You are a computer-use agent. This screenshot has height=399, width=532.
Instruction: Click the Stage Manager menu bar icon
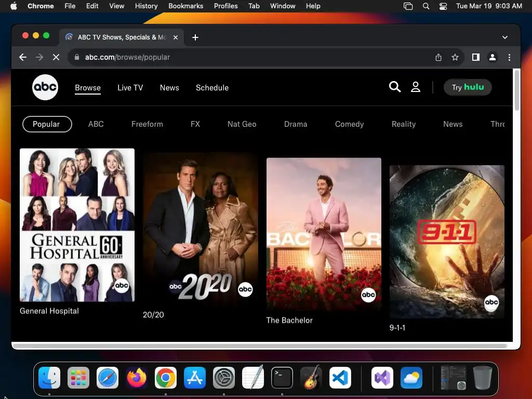408,6
